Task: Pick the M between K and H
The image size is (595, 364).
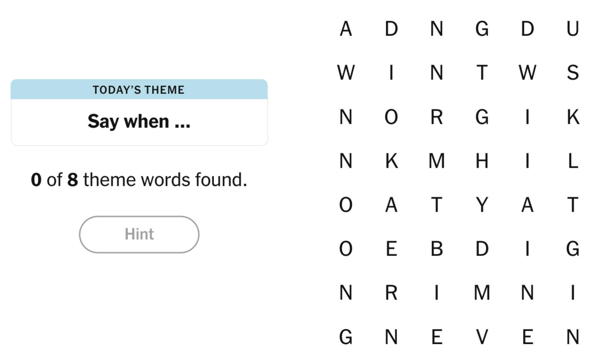Action: tap(437, 161)
